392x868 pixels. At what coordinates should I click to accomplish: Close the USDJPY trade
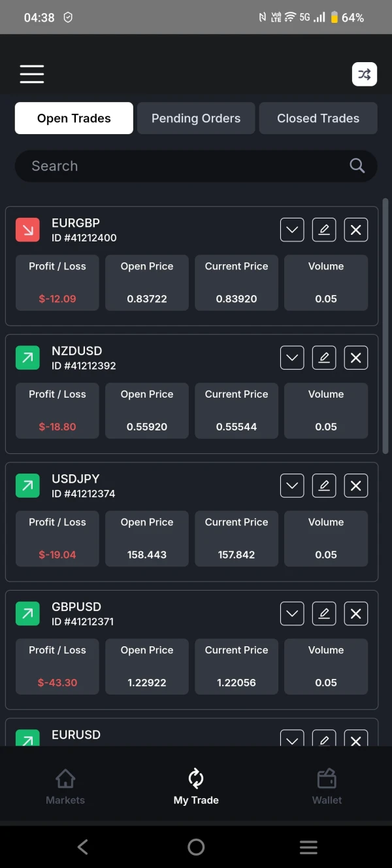click(356, 486)
